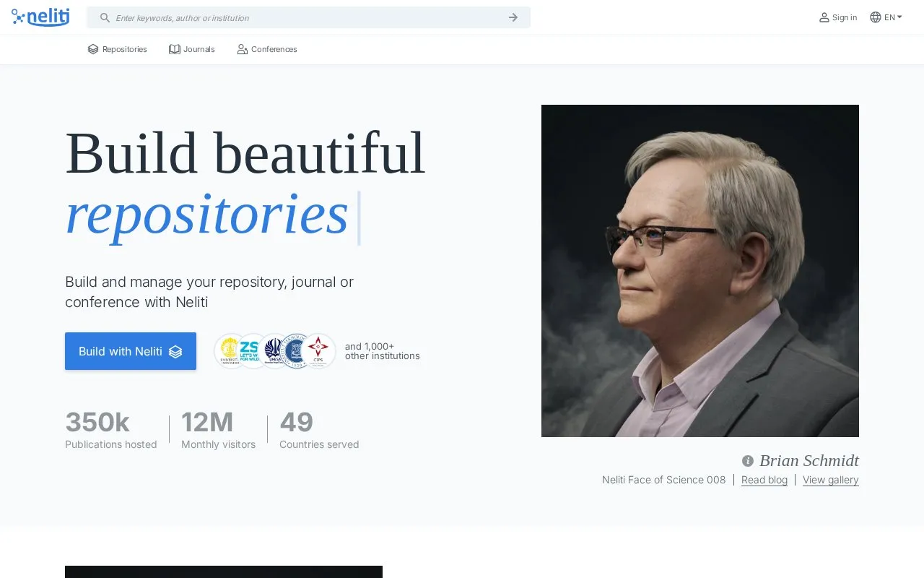Click the ZSL logo
Image resolution: width=924 pixels, height=578 pixels.
click(250, 351)
